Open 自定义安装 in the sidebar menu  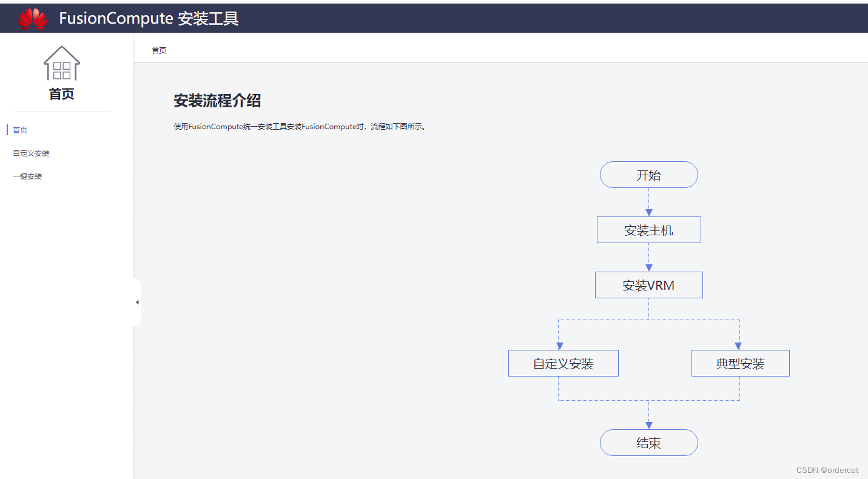(31, 153)
